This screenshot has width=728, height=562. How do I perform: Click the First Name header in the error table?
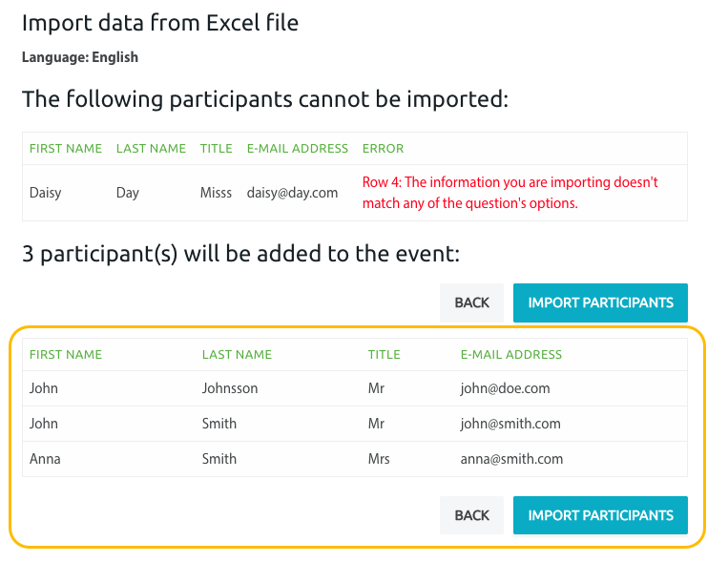pyautogui.click(x=66, y=149)
